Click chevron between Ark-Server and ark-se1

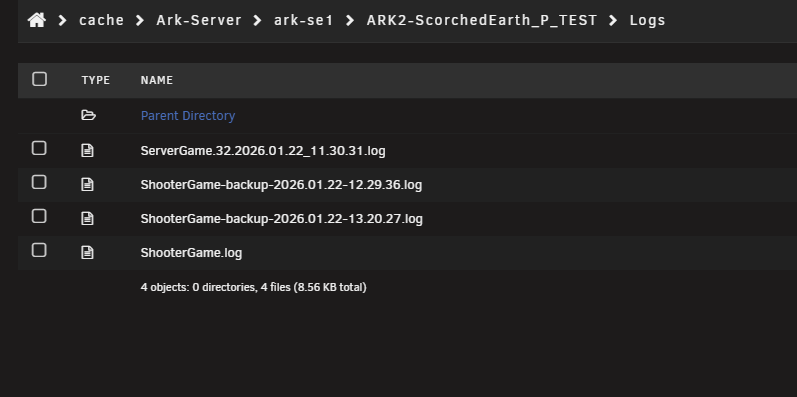[x=258, y=20]
